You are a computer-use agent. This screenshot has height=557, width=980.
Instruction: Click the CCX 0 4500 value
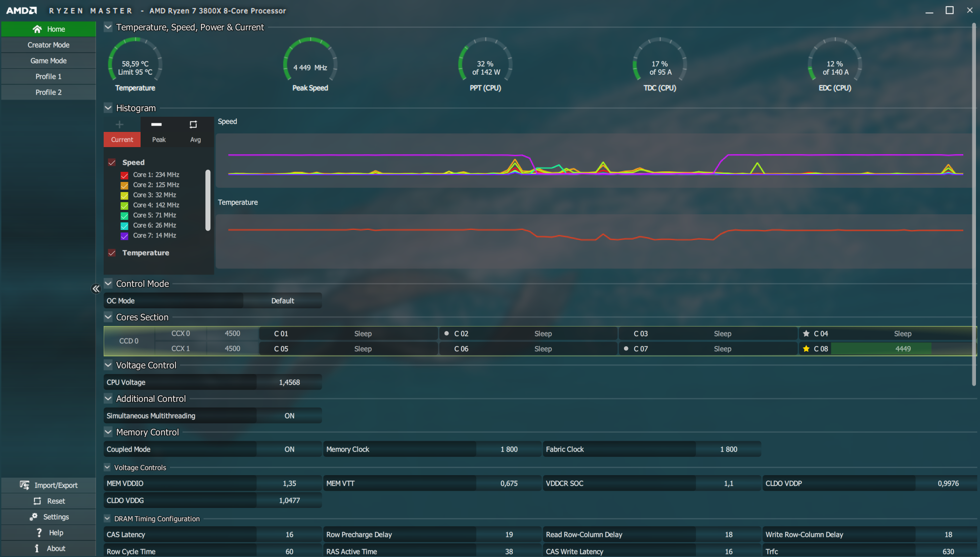coord(233,334)
